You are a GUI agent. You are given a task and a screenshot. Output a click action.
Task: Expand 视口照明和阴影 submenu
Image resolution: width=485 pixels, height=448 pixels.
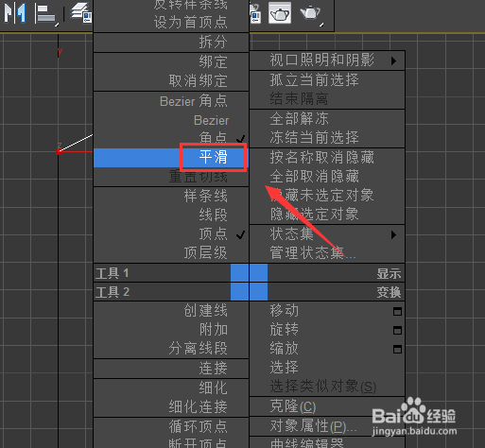click(x=327, y=60)
